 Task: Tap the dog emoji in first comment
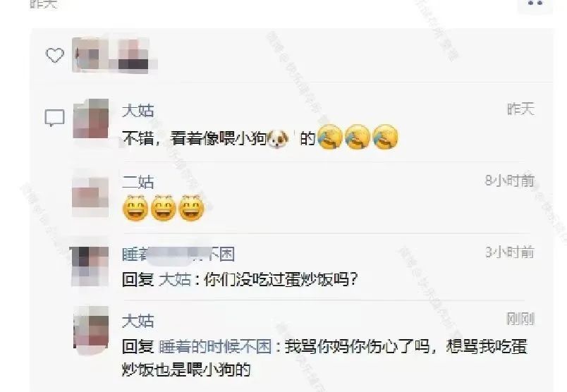click(278, 138)
